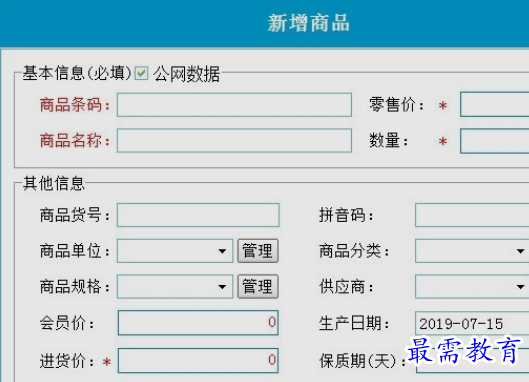
Task: Click the 商品货号 text box
Action: click(x=198, y=215)
